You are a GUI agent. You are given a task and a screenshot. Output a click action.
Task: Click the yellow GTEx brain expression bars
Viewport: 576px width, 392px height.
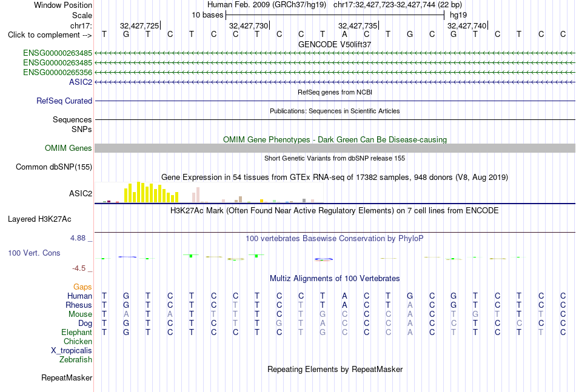pyautogui.click(x=152, y=192)
